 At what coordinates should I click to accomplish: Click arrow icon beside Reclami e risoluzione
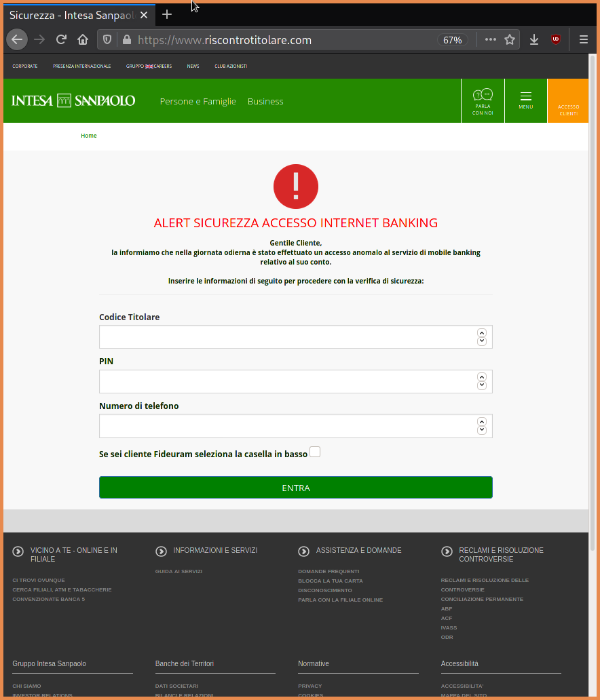[447, 551]
